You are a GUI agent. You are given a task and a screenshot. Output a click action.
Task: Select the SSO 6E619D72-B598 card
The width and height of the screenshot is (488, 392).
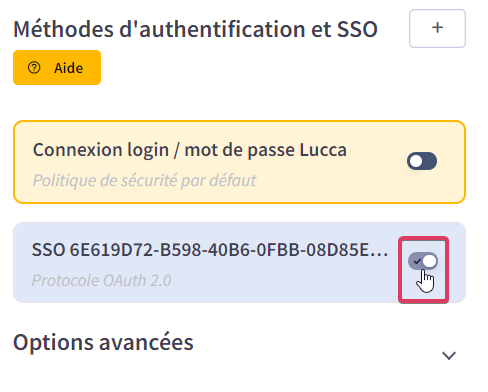239,263
